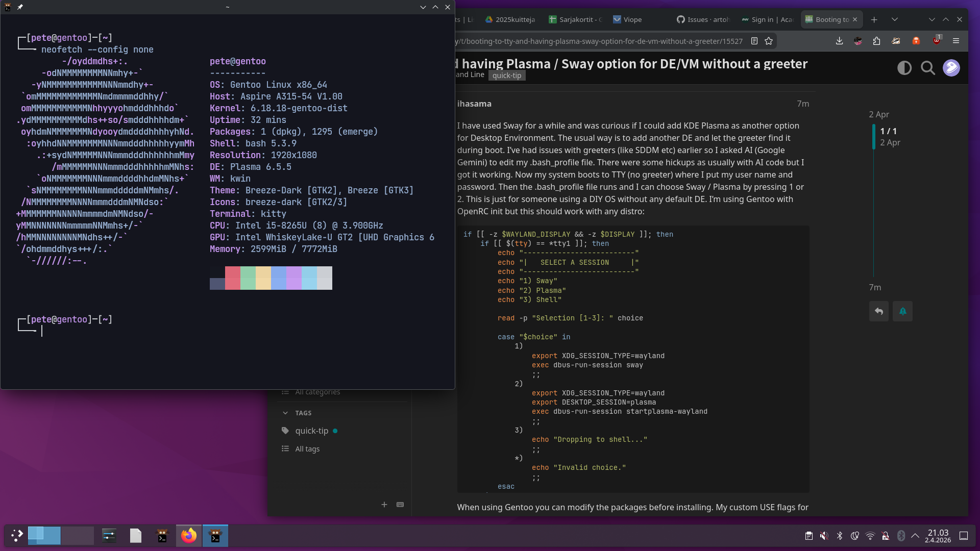Open uBlock Origin shield extension
The width and height of the screenshot is (980, 551).
(936, 41)
